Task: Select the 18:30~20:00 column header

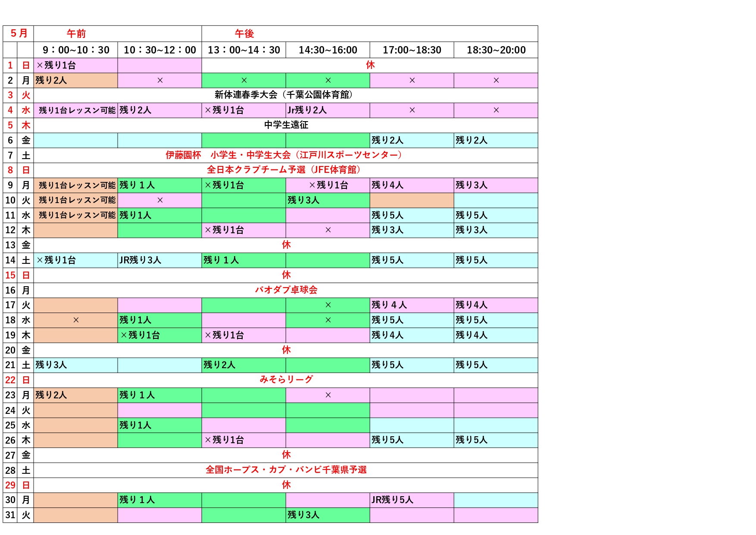Action: [496, 50]
